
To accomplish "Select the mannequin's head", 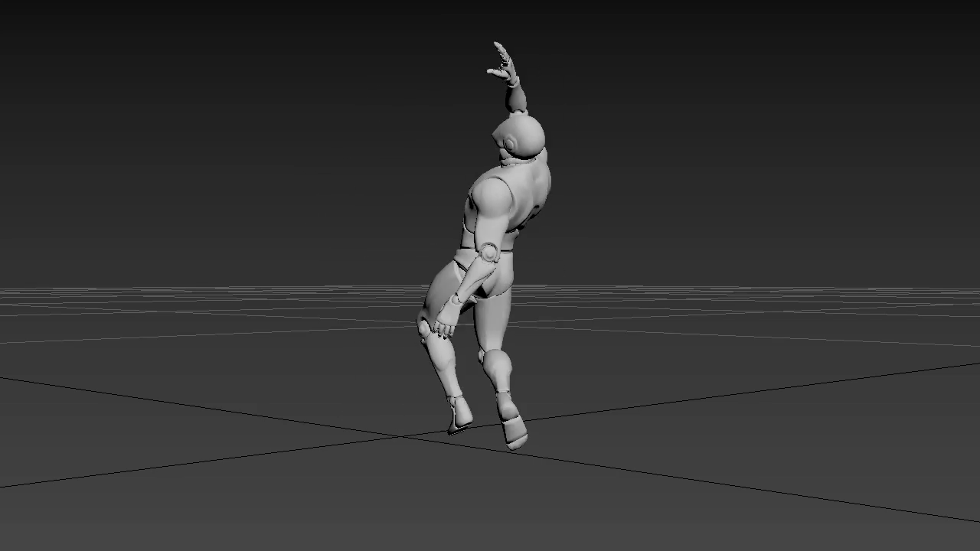I will point(519,138).
